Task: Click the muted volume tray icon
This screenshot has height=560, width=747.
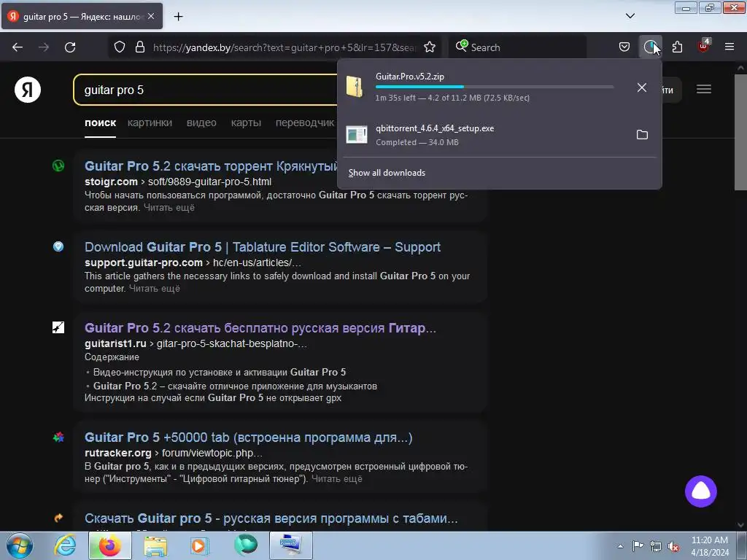Action: (673, 546)
